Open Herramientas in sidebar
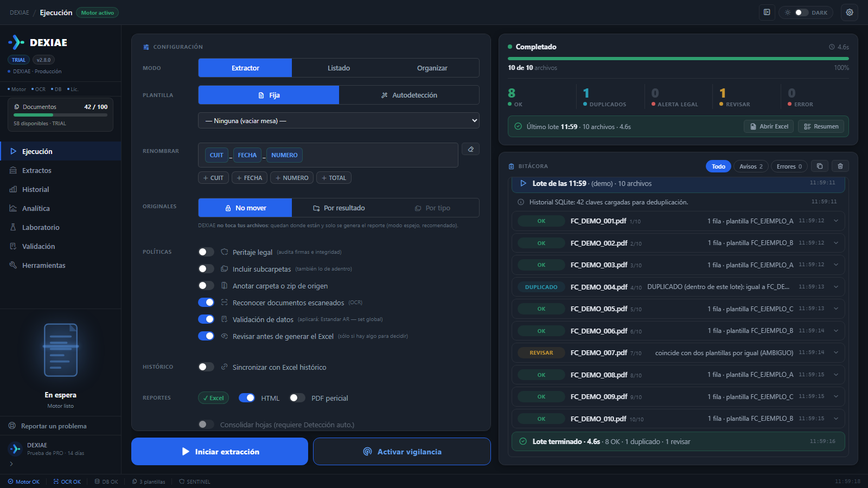The width and height of the screenshot is (868, 488). [x=60, y=265]
